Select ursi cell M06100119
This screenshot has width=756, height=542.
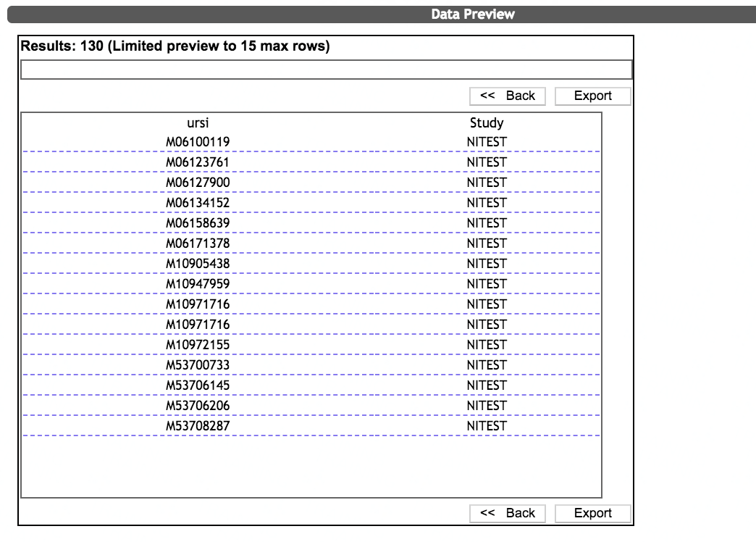[198, 142]
